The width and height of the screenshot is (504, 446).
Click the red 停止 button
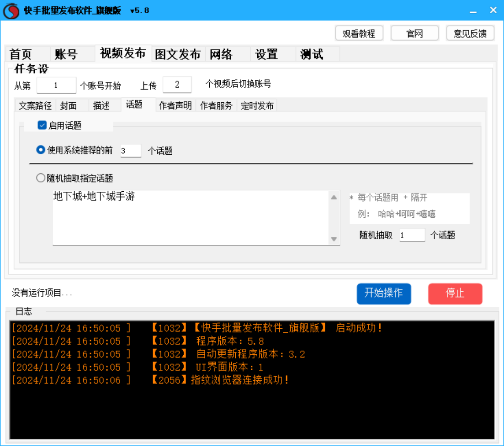[455, 294]
